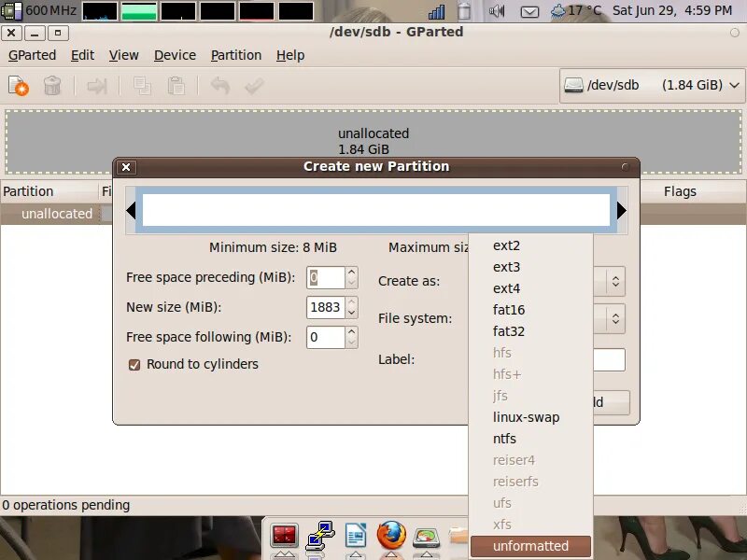The width and height of the screenshot is (747, 560).
Task: Click the Partition column header
Action: point(49,191)
